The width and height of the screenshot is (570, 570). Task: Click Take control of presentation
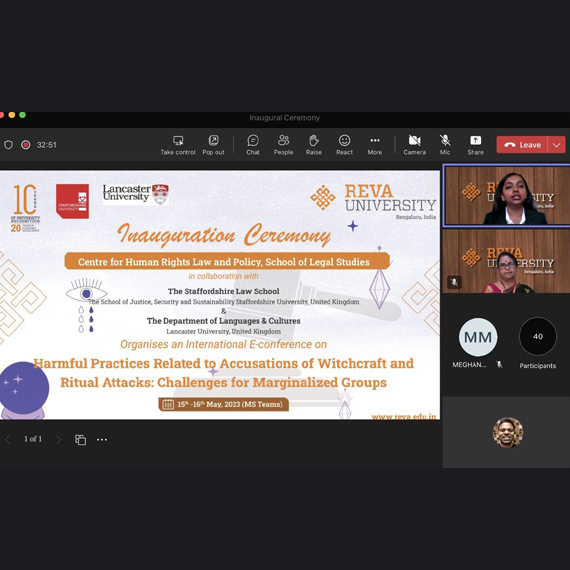pos(178,145)
